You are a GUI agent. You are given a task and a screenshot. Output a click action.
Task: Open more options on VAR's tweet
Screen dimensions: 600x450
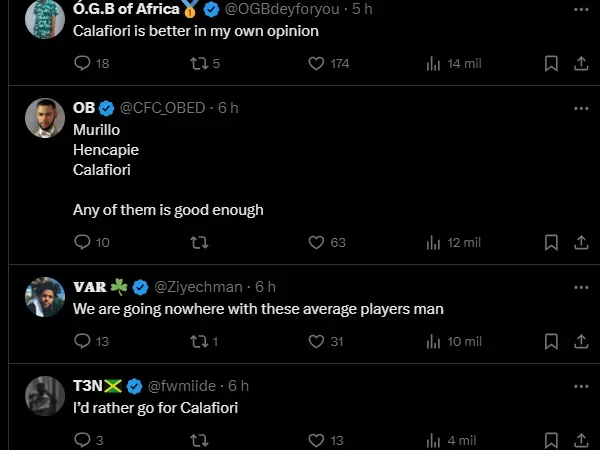click(x=581, y=287)
